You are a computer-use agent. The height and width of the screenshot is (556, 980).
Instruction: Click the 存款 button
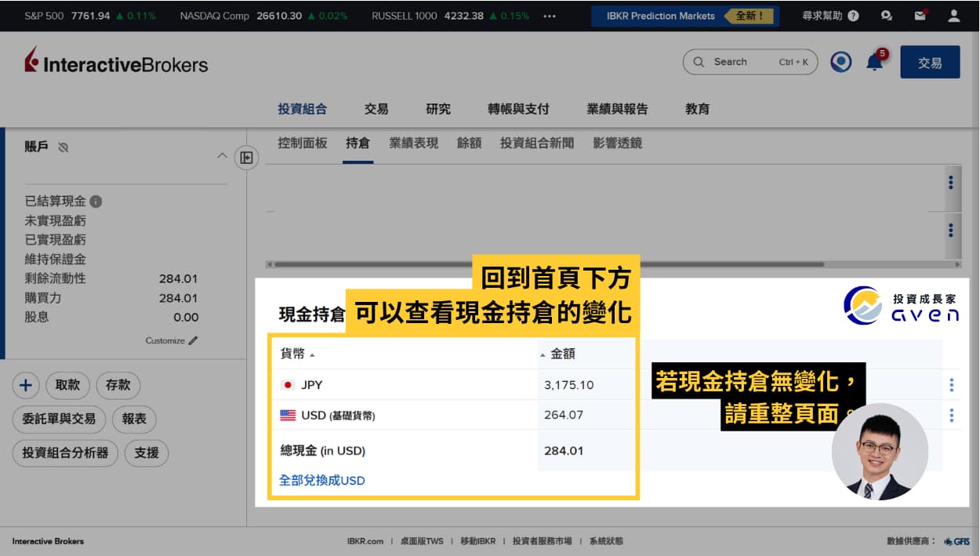pos(118,385)
